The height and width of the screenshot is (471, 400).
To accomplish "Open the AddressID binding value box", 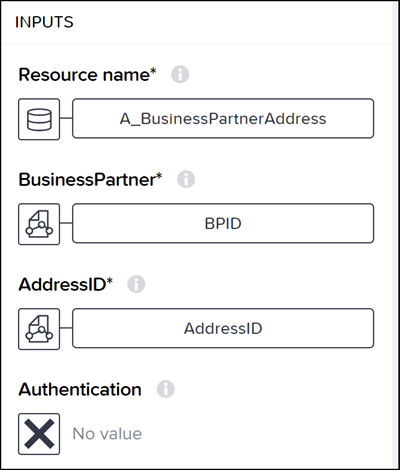I will (x=223, y=328).
